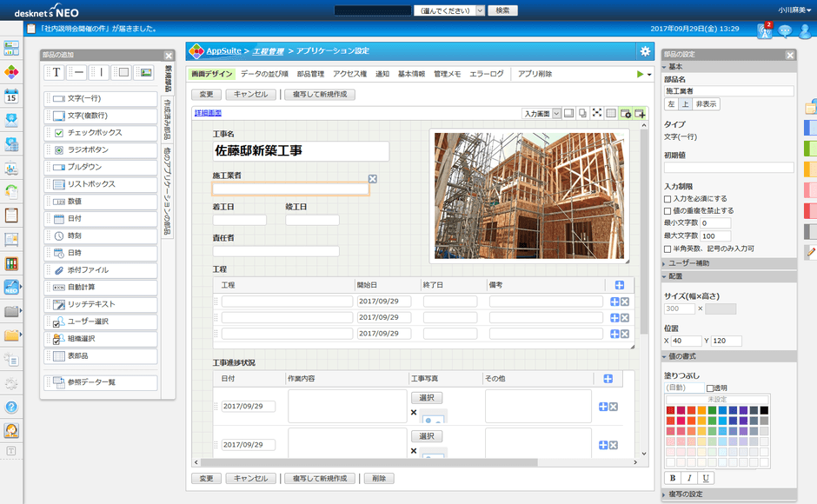This screenshot has width=817, height=504.
Task: Switch to the データの並び順 tab
Action: pos(263,73)
